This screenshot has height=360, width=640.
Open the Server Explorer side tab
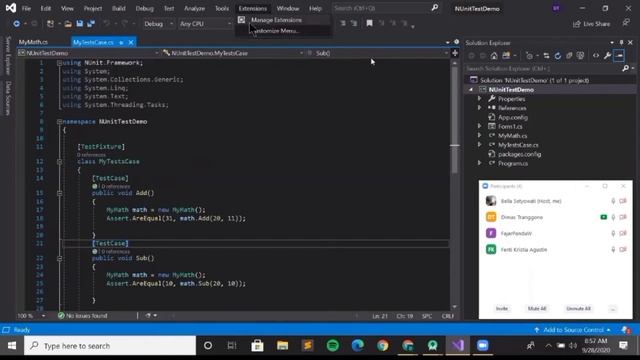click(8, 56)
